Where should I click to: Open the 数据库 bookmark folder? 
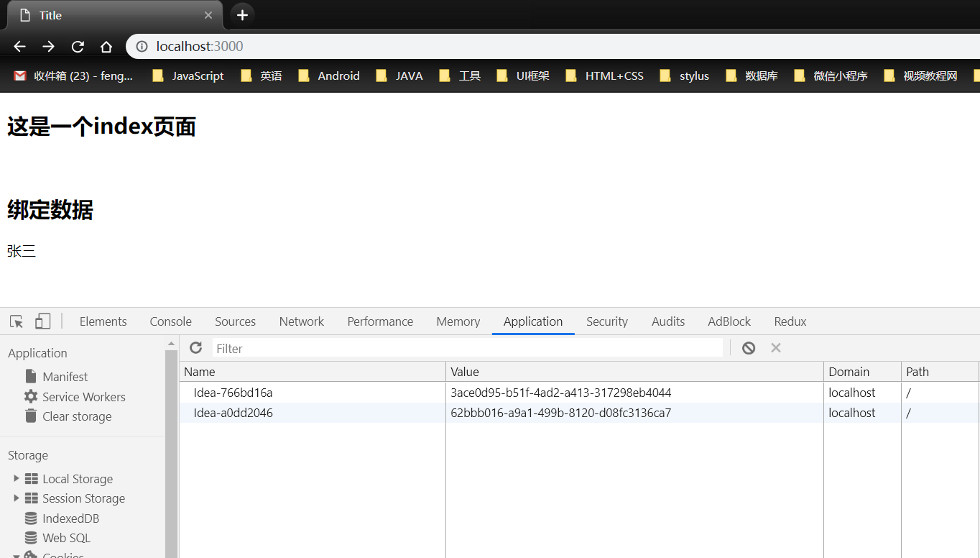click(752, 76)
